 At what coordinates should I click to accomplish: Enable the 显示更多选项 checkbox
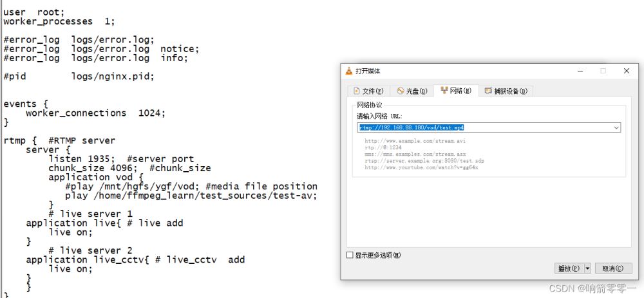click(x=350, y=256)
